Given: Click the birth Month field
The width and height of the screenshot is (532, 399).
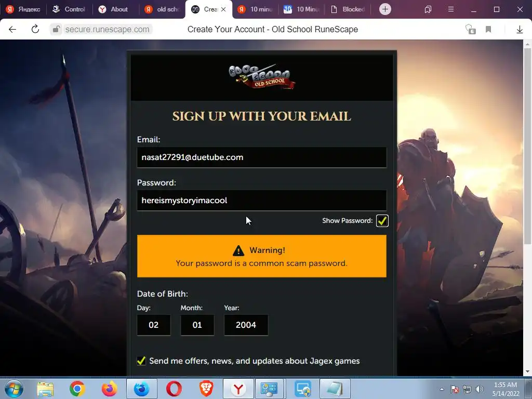Looking at the screenshot, I should point(197,325).
